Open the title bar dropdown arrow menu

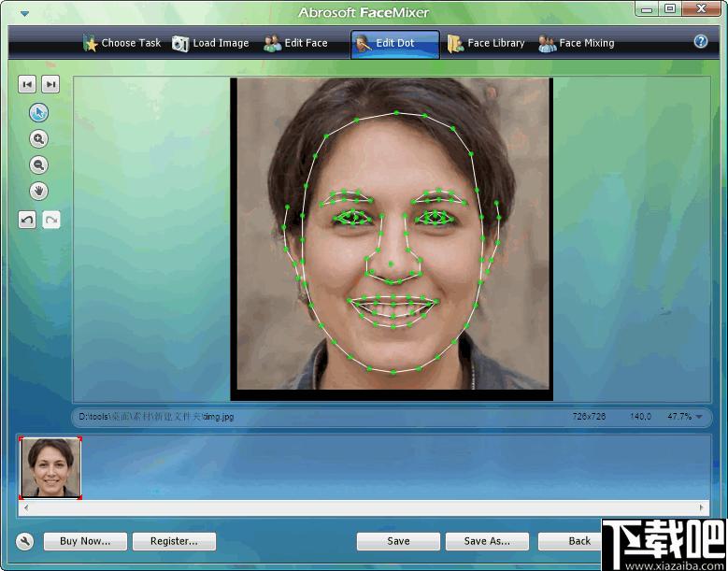(x=24, y=14)
